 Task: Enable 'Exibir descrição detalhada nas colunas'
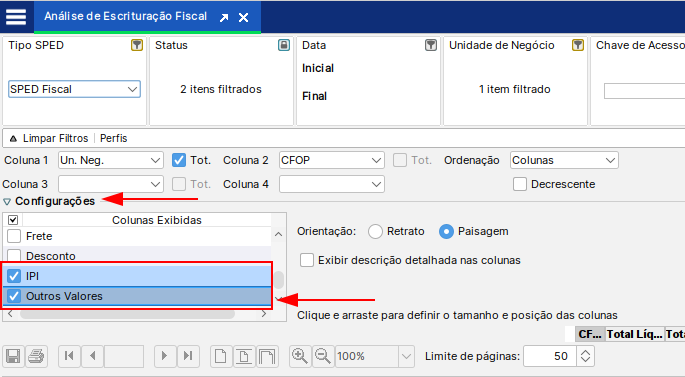tap(307, 260)
